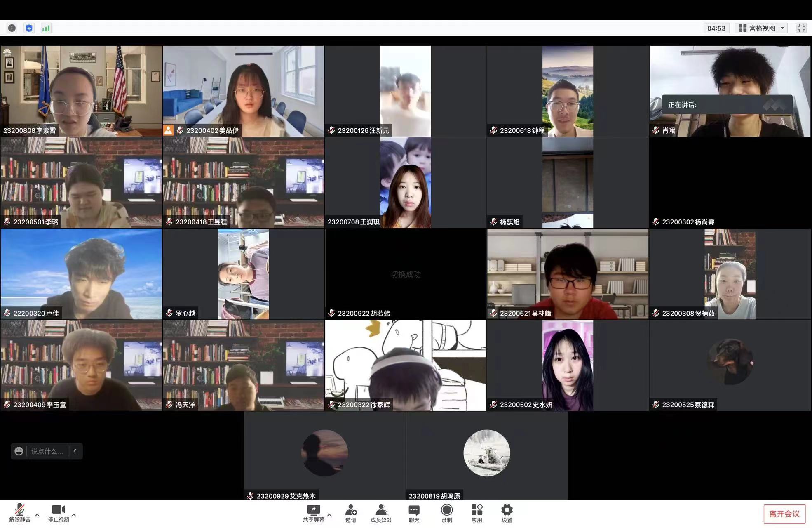This screenshot has height=528, width=812.
Task: Collapse quick chat bar with arrow
Action: click(x=75, y=451)
